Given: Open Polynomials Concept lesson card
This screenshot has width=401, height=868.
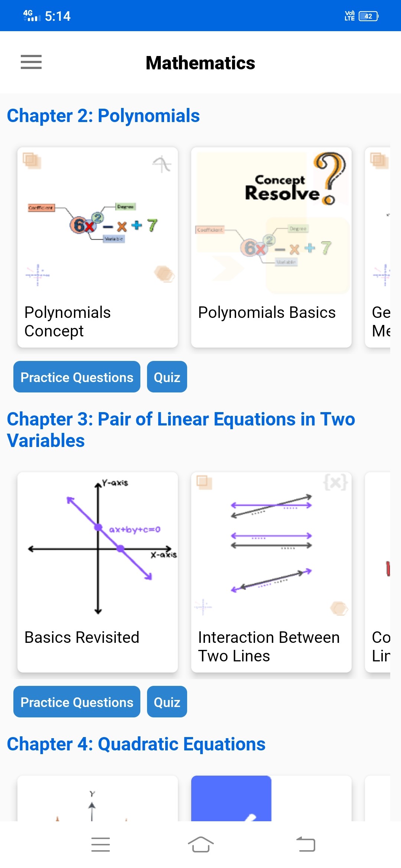Looking at the screenshot, I should [98, 247].
